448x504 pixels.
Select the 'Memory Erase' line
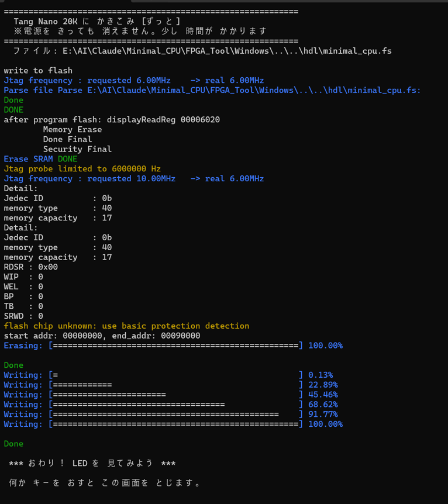click(73, 130)
